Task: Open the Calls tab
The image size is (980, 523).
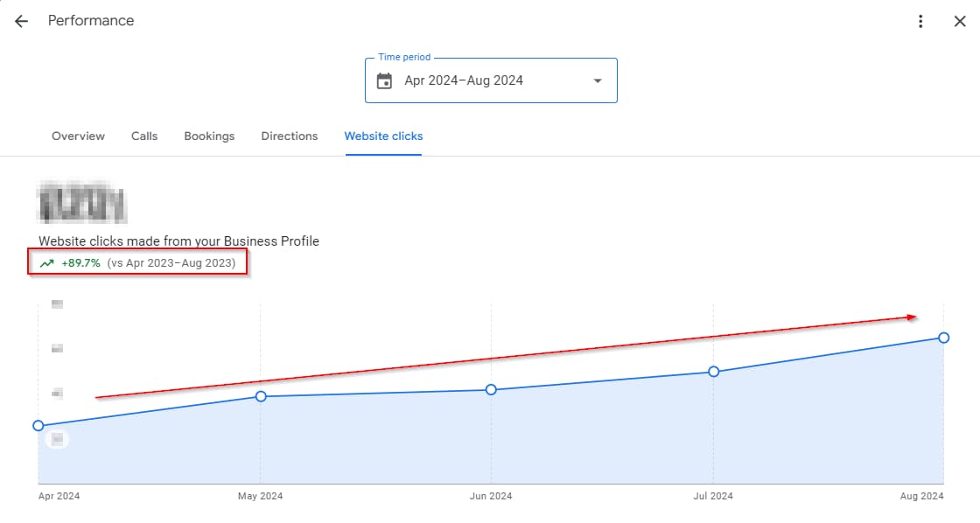Action: coord(144,136)
